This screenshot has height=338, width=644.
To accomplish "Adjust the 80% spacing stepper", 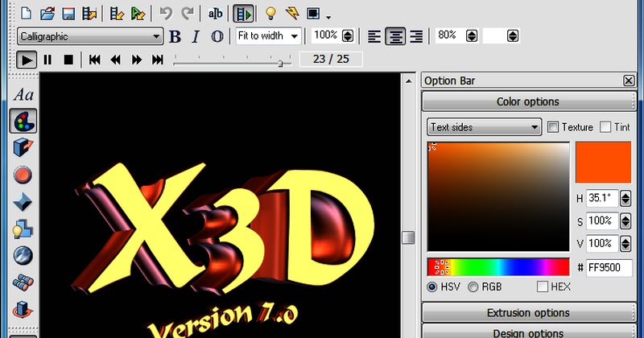I will point(472,35).
